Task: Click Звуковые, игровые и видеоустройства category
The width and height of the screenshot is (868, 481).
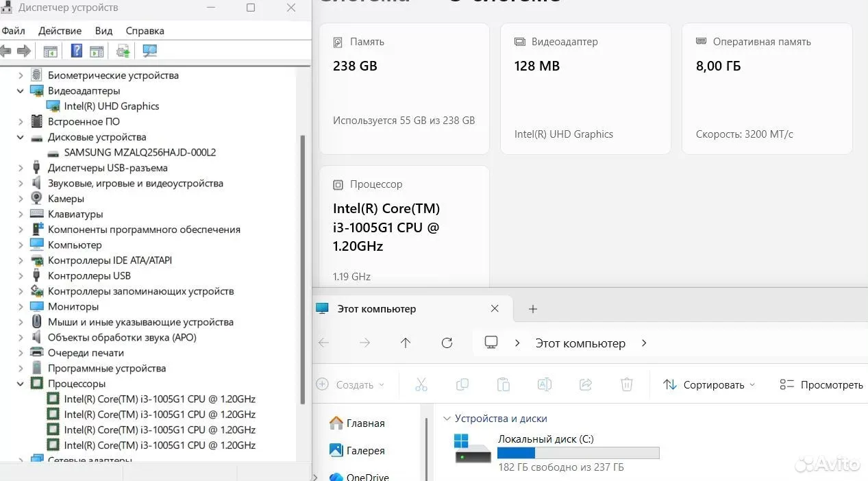Action: pos(136,183)
